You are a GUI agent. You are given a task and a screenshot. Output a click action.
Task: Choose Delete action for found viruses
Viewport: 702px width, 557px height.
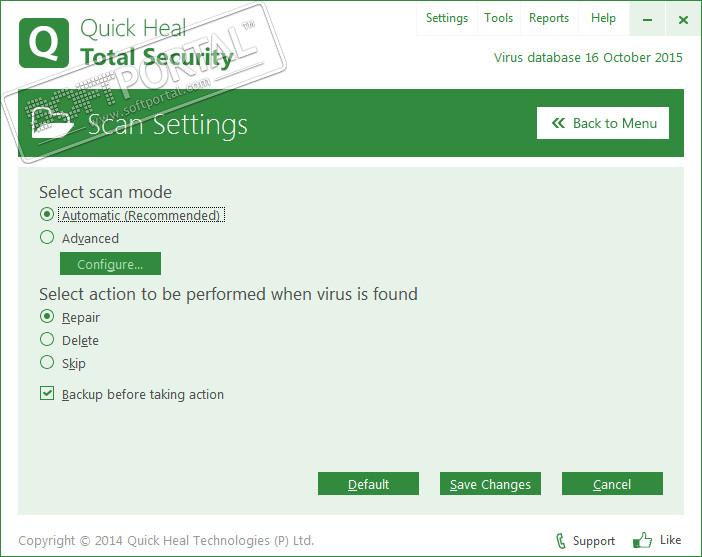[47, 340]
